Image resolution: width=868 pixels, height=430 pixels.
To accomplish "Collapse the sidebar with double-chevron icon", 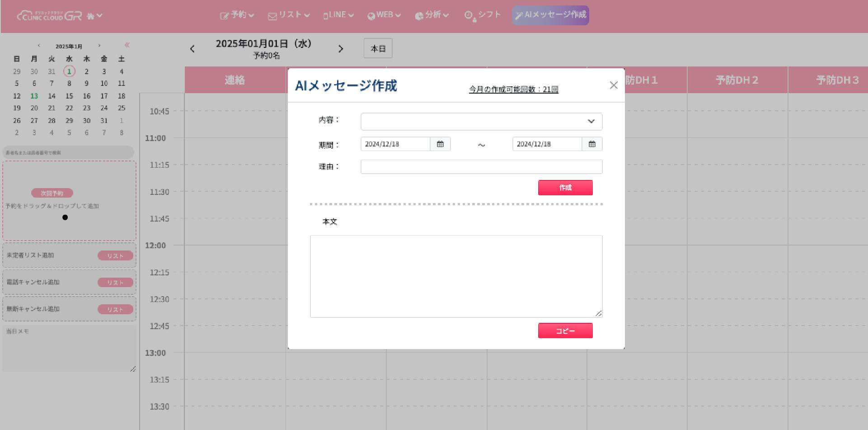I will point(127,45).
